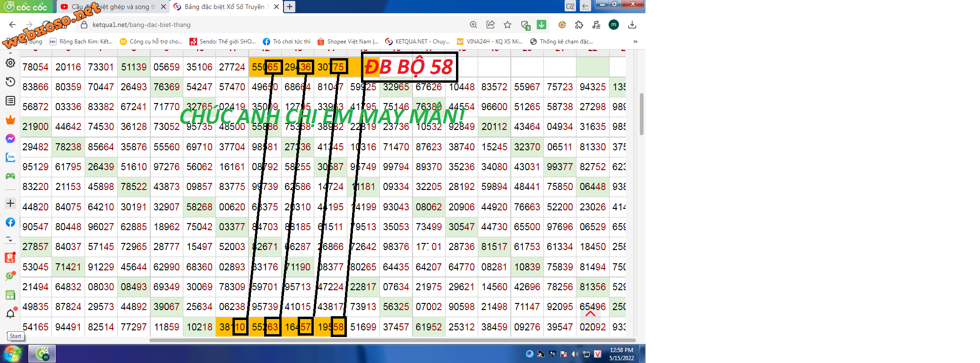Select table cell 02092
Image resolution: width=980 pixels, height=363 pixels.
click(x=593, y=327)
